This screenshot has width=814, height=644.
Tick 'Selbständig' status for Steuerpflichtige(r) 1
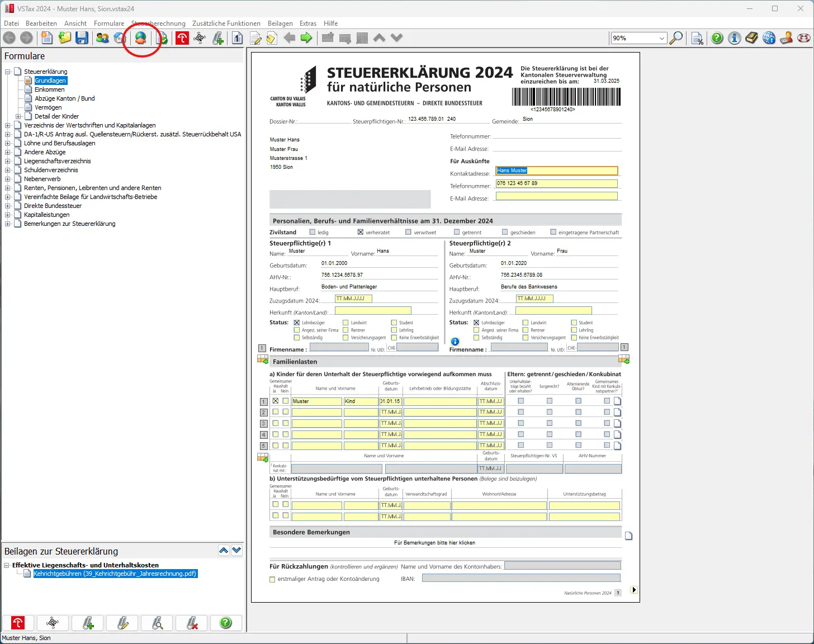click(x=297, y=338)
